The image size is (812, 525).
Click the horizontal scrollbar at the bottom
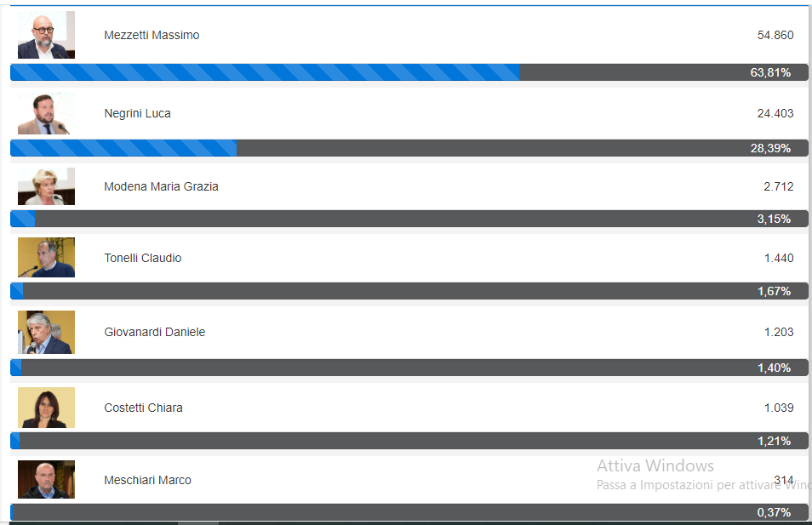pyautogui.click(x=197, y=522)
